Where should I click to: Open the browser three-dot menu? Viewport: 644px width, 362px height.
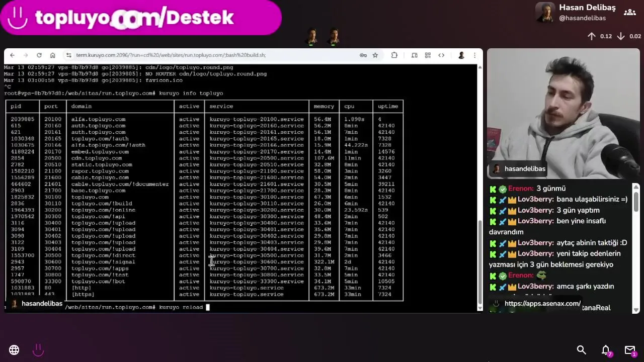click(474, 55)
